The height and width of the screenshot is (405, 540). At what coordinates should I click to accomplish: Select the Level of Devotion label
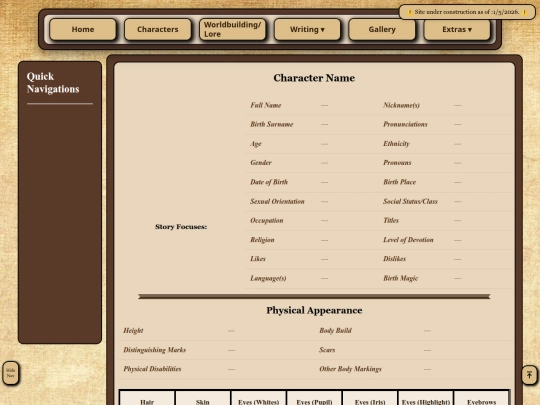[x=408, y=240]
